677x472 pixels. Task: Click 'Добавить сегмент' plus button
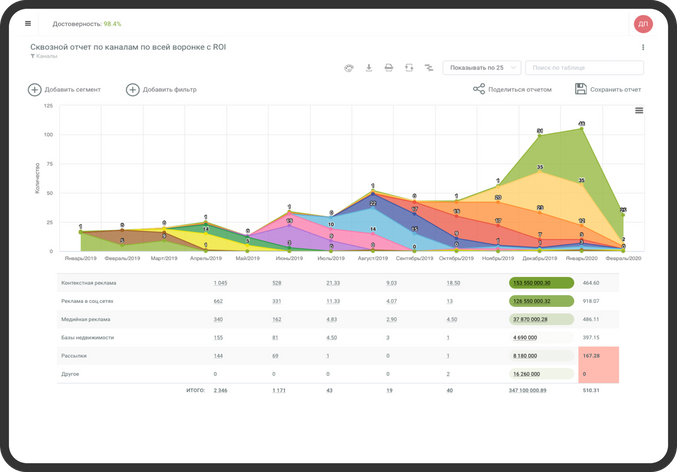pyautogui.click(x=34, y=90)
